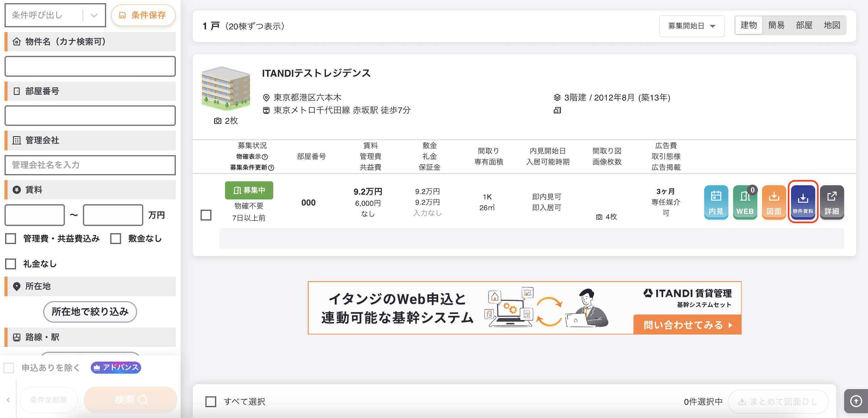The height and width of the screenshot is (418, 868).
Task: Focus the 管理会社名を入力 field
Action: pyautogui.click(x=90, y=165)
